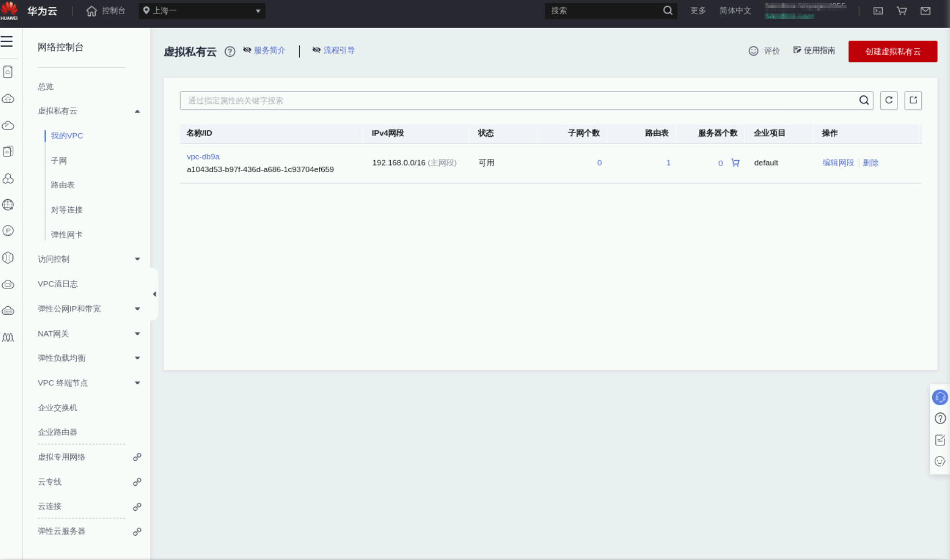The image size is (950, 560).
Task: Click the search magnifier in top bar
Action: [668, 11]
